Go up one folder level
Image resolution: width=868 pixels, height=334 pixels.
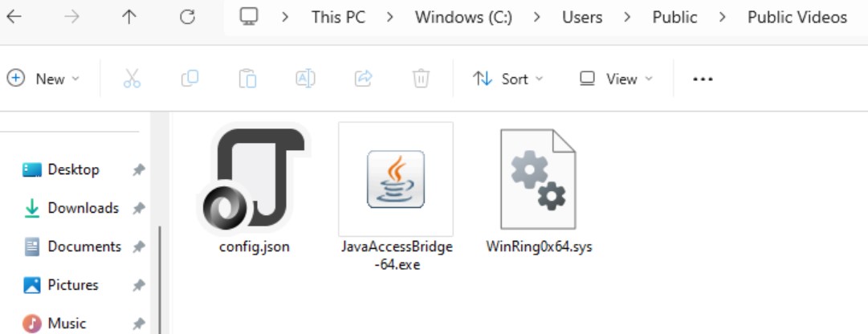click(129, 18)
